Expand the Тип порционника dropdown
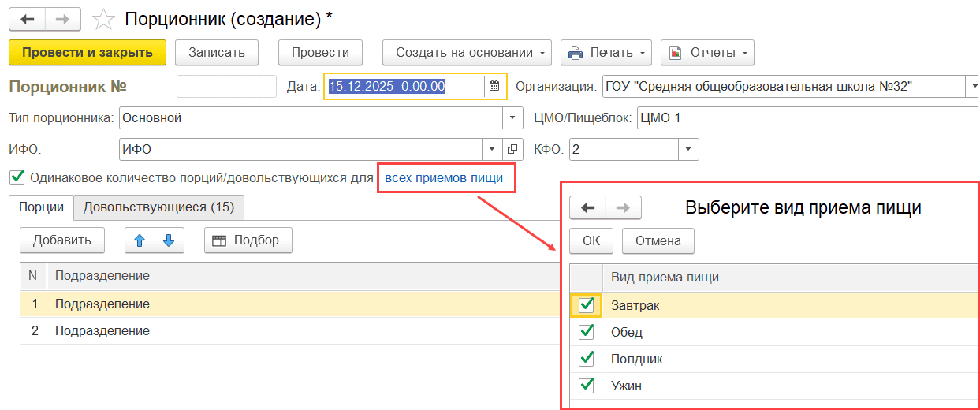980x410 pixels. 513,118
